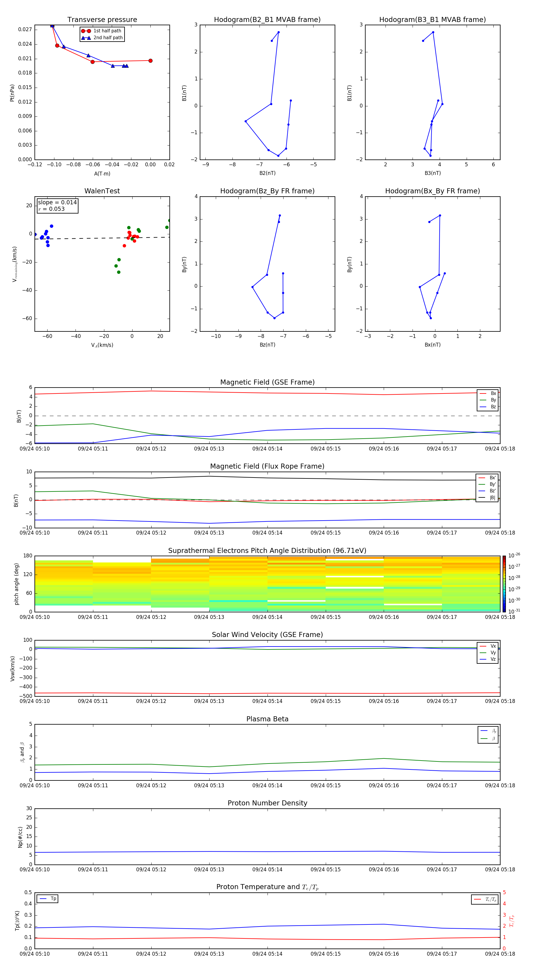Click the "V_remaining(km/s)" y-axis label

coord(15,264)
